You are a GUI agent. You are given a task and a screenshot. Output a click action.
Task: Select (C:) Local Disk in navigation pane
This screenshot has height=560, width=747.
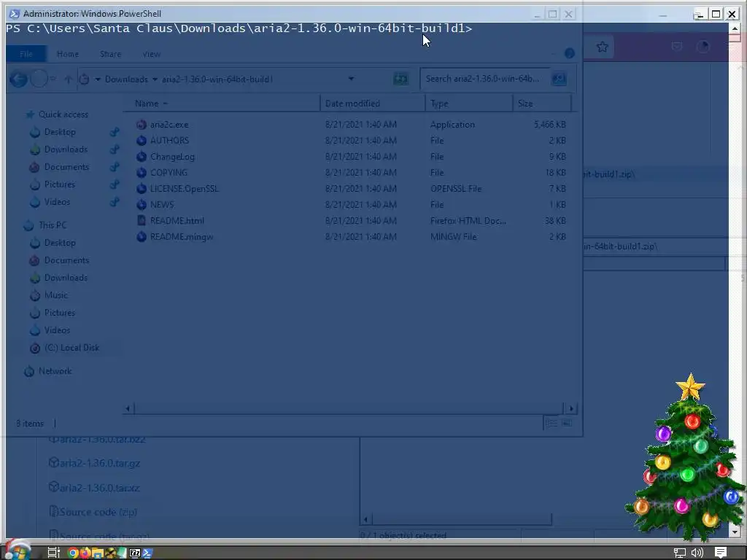(72, 348)
